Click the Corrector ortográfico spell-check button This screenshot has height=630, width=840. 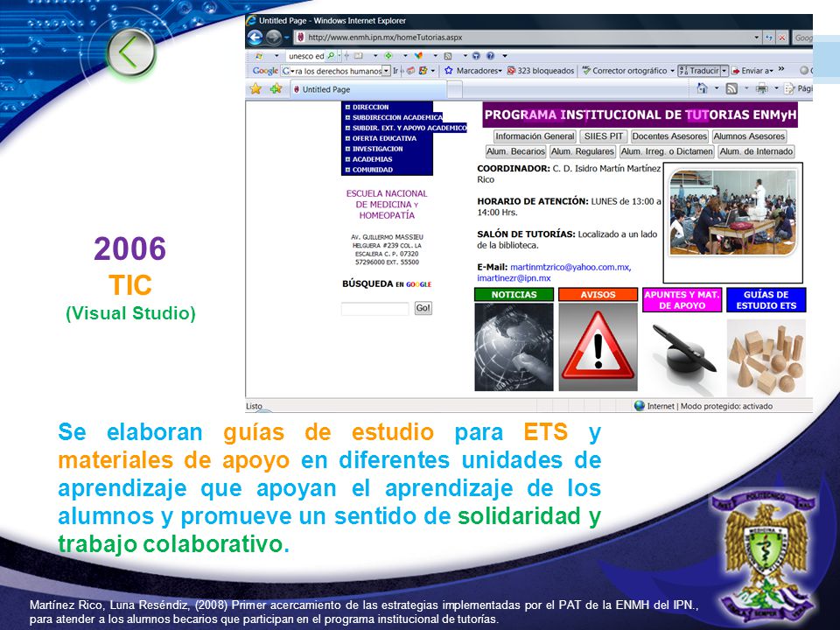click(x=625, y=70)
